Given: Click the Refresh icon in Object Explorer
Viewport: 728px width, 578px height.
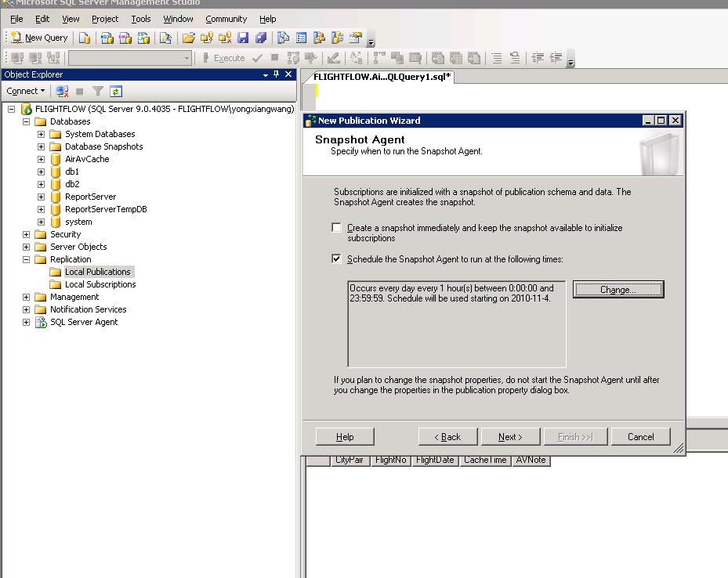Looking at the screenshot, I should tap(116, 91).
